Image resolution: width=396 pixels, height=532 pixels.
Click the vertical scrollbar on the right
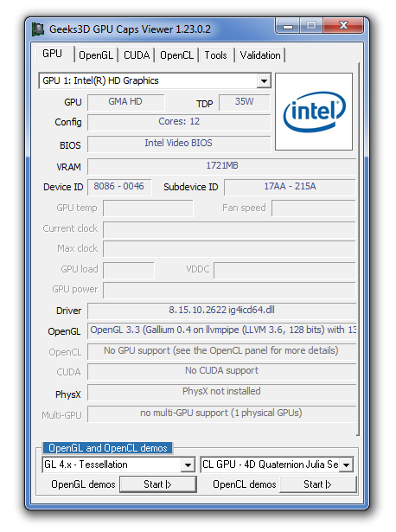[358, 249]
